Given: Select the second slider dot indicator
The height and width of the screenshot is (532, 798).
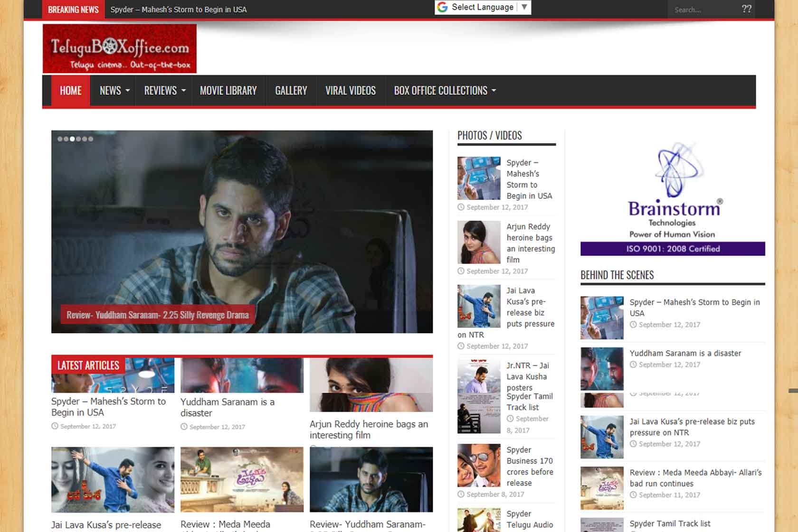Looking at the screenshot, I should click(x=66, y=139).
